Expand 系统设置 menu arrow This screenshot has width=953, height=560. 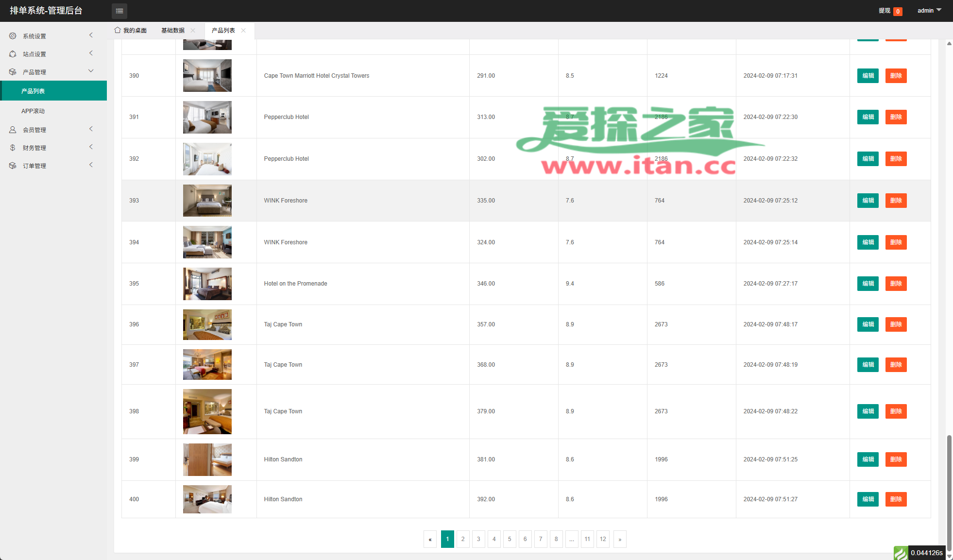[91, 35]
